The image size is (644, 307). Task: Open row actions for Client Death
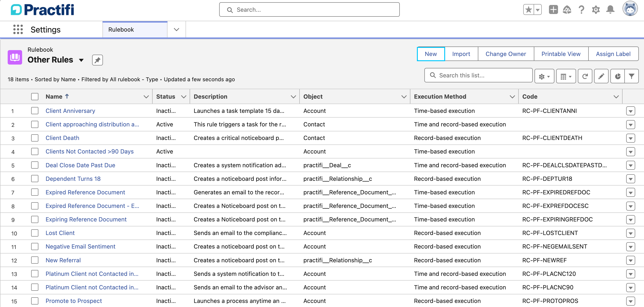pos(630,138)
